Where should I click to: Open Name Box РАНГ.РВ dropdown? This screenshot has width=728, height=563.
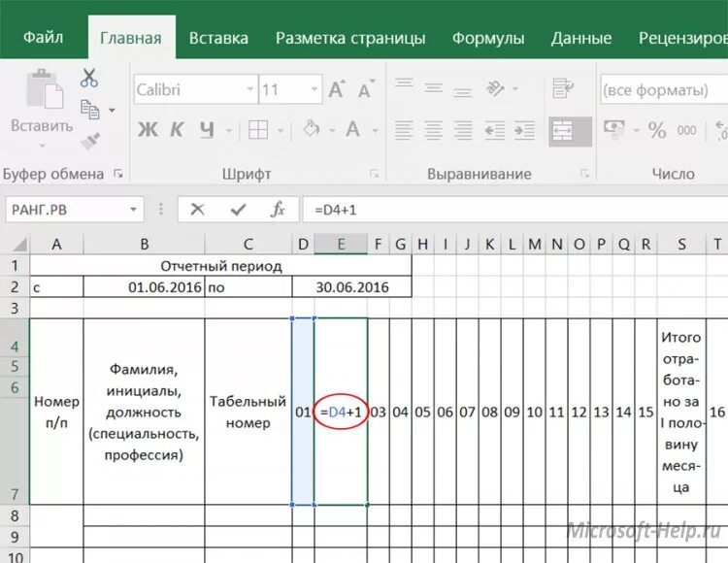pos(133,210)
